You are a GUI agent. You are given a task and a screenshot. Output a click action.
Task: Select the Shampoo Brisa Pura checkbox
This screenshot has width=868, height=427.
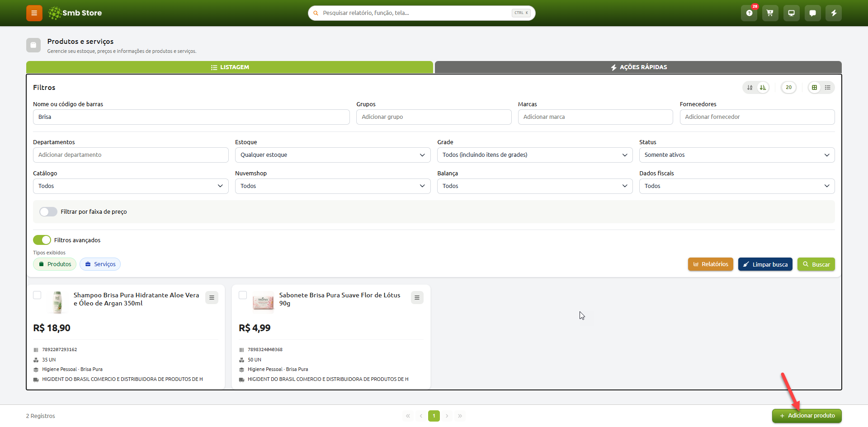[37, 295]
